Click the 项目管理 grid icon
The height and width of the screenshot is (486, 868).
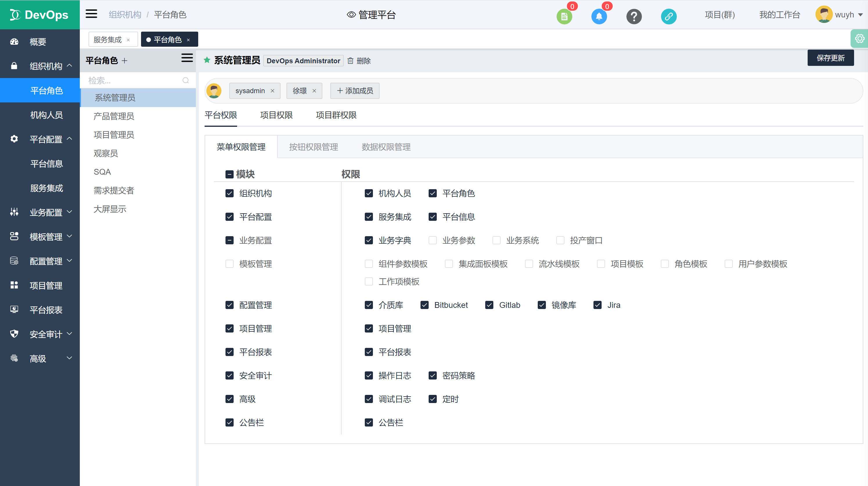[x=14, y=285]
